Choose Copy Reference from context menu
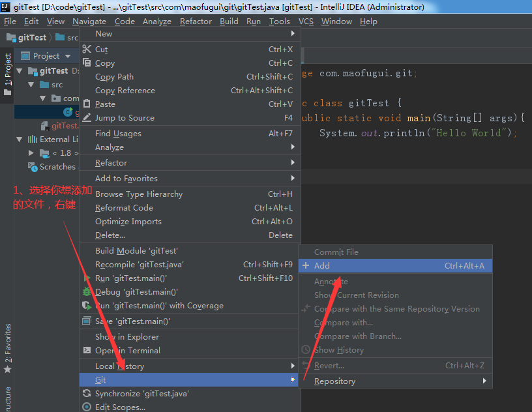The height and width of the screenshot is (412, 532). (x=190, y=90)
